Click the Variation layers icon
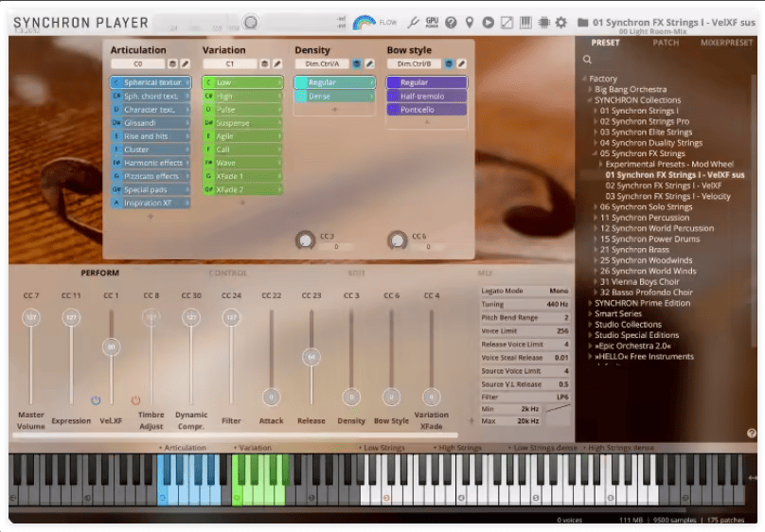Image resolution: width=765 pixels, height=532 pixels. coord(264,63)
